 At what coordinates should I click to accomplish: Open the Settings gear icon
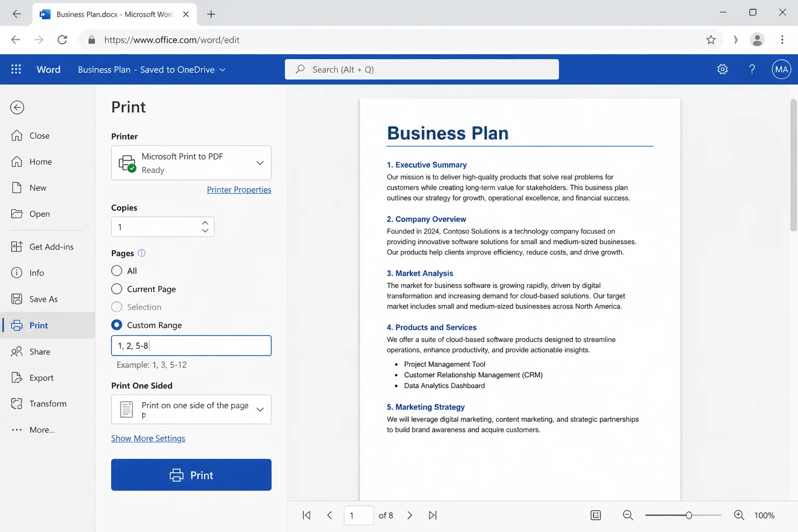click(x=722, y=69)
